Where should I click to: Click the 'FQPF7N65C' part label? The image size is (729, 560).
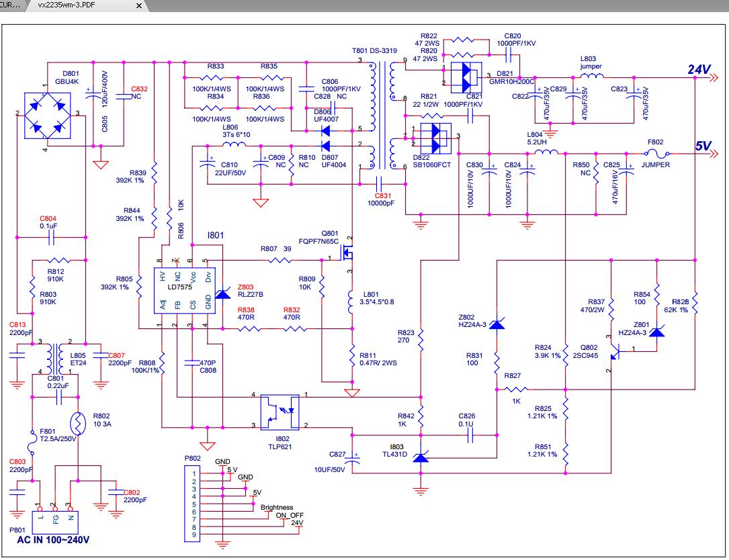click(x=318, y=241)
